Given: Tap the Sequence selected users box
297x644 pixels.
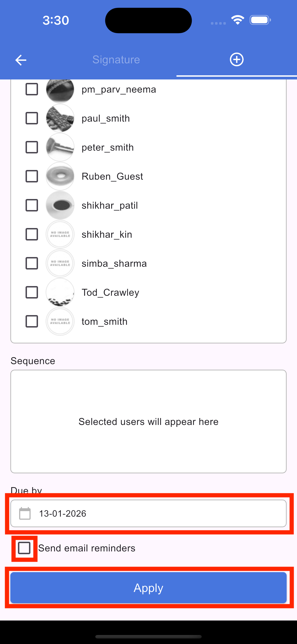Looking at the screenshot, I should coord(148,422).
